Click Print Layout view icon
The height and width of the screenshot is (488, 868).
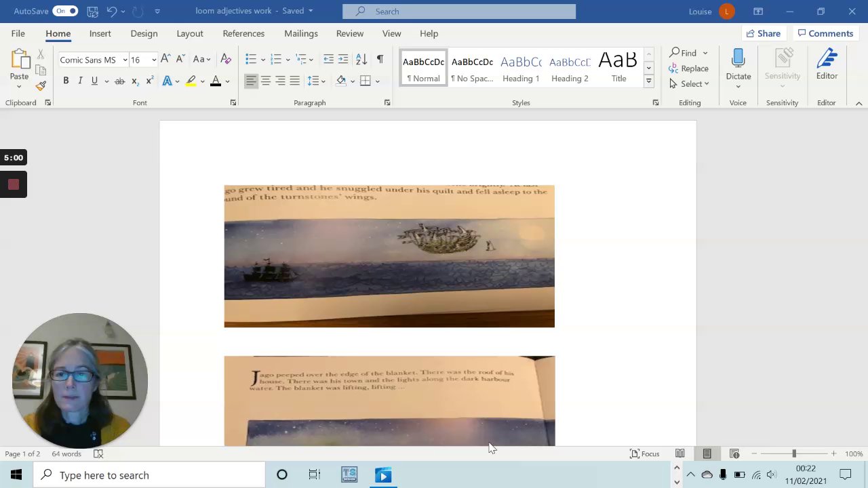click(707, 454)
